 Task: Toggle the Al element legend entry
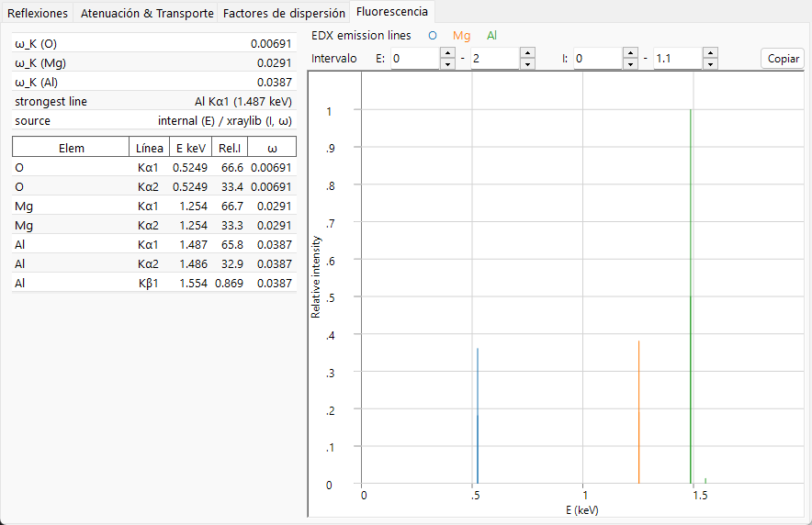492,36
